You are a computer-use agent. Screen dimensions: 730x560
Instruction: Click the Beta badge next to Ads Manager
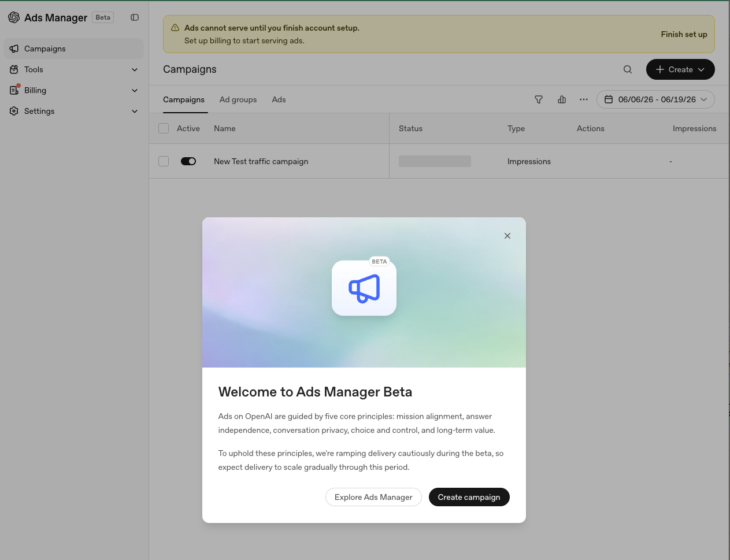click(103, 17)
